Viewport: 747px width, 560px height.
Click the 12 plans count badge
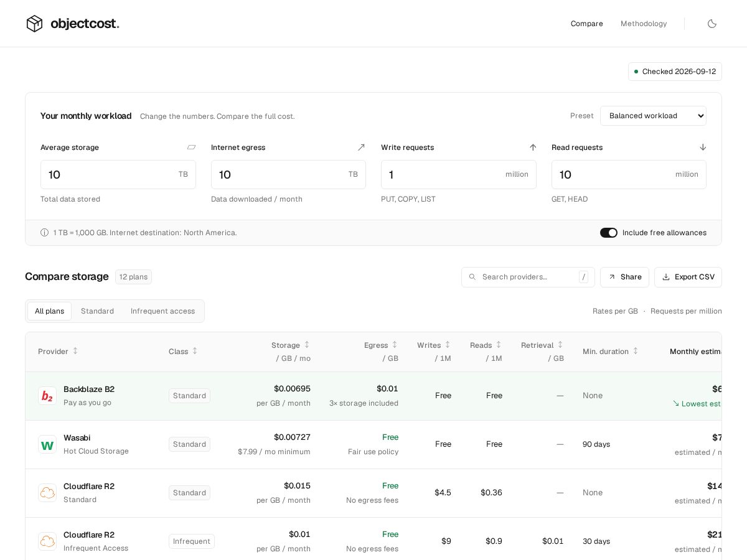tap(133, 277)
